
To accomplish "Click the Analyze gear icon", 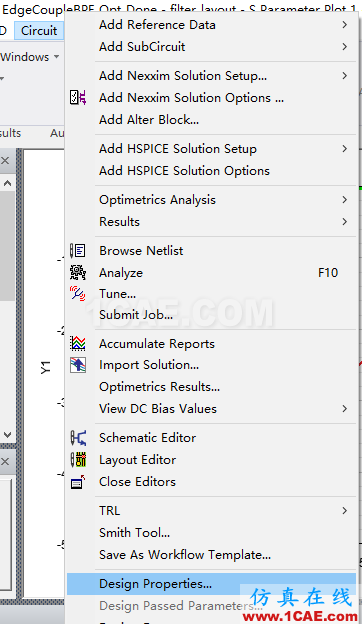I will (78, 273).
